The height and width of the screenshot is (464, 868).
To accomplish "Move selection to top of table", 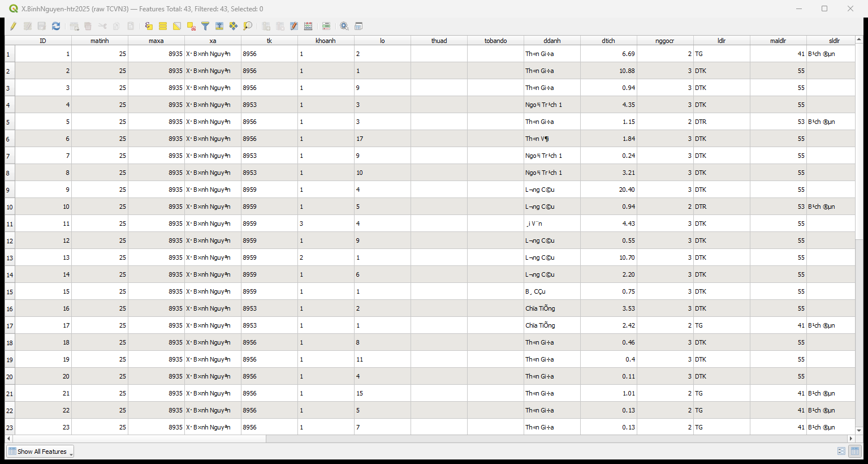I will pyautogui.click(x=219, y=26).
